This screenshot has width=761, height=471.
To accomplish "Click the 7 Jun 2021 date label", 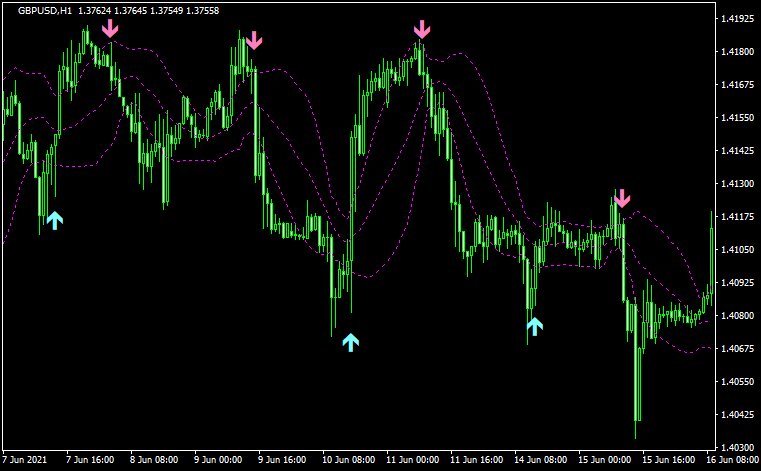I will pos(26,460).
